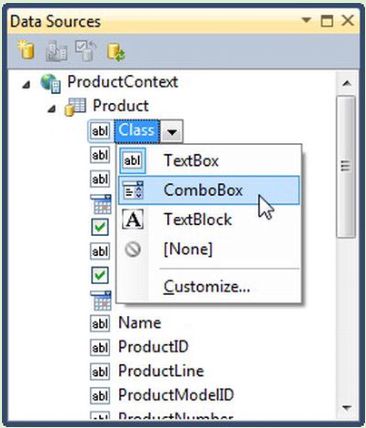Click the Add New Data Source icon
Screen dimensions: 366x428
coord(26,51)
